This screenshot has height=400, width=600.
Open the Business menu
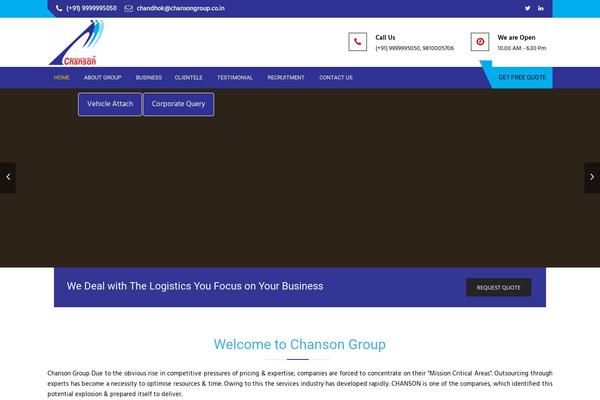coord(149,77)
